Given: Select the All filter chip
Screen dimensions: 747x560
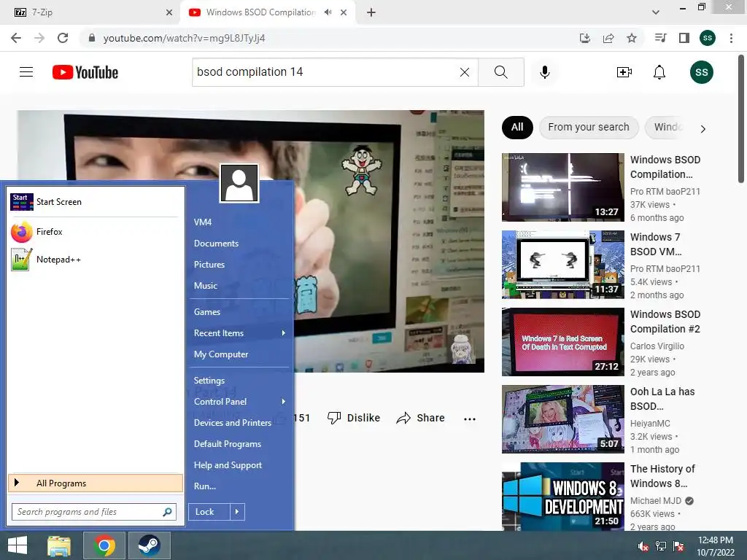Looking at the screenshot, I should coord(517,127).
